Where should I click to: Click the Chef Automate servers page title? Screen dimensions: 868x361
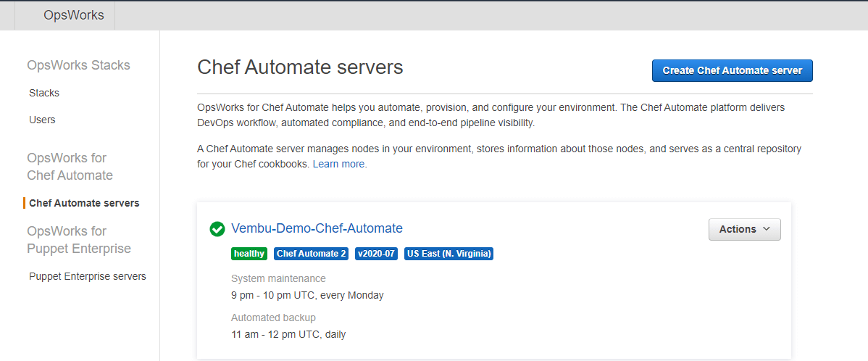(x=300, y=67)
